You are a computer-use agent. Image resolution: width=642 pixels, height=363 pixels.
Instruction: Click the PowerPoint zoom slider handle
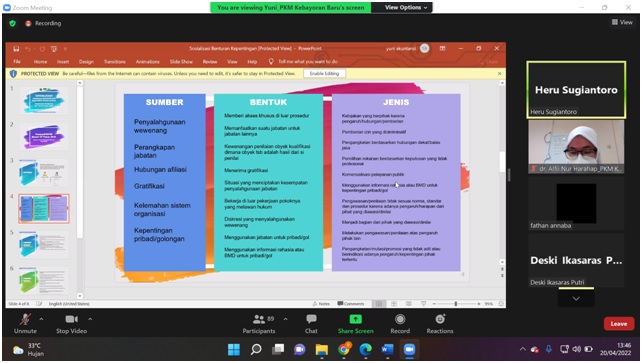(x=455, y=304)
